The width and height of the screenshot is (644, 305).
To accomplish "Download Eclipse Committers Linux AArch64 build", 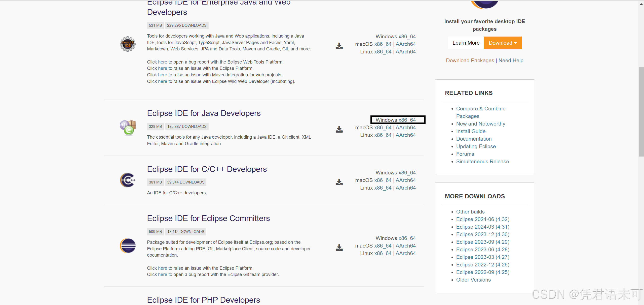I will (x=406, y=253).
